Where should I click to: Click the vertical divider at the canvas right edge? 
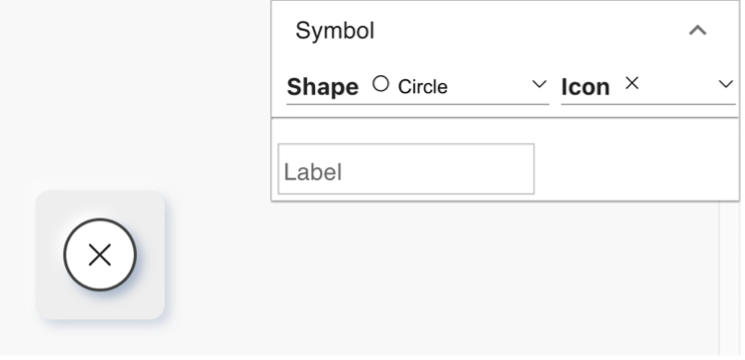tap(719, 278)
